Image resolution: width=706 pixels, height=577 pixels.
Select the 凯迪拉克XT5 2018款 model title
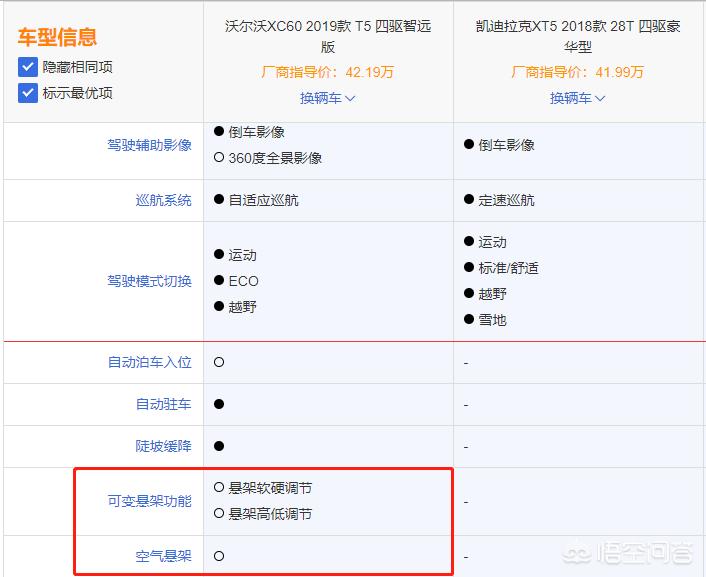(x=578, y=36)
